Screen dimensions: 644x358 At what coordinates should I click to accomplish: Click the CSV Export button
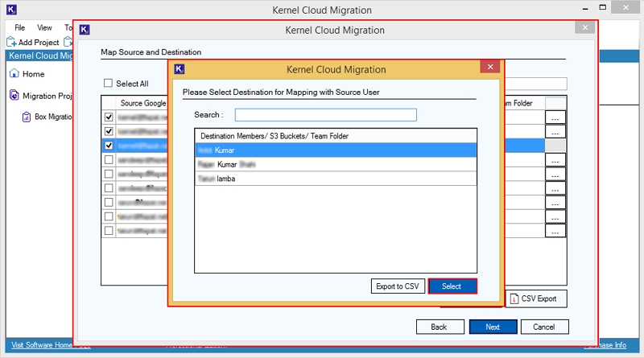pyautogui.click(x=536, y=299)
